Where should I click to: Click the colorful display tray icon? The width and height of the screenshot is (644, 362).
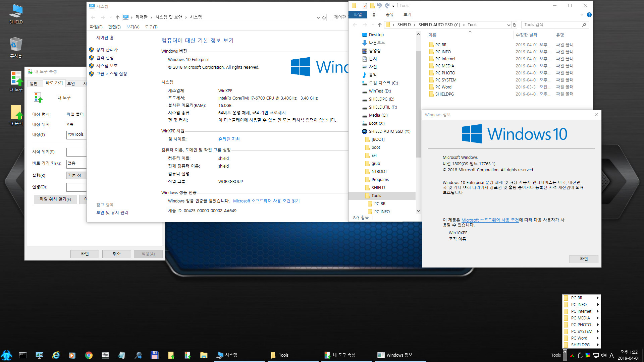click(x=588, y=355)
